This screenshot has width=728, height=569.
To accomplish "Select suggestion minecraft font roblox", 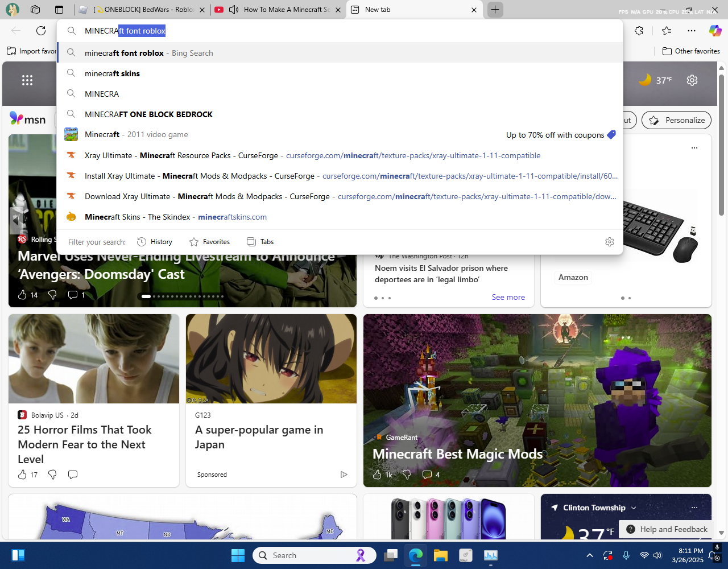I will tap(340, 53).
